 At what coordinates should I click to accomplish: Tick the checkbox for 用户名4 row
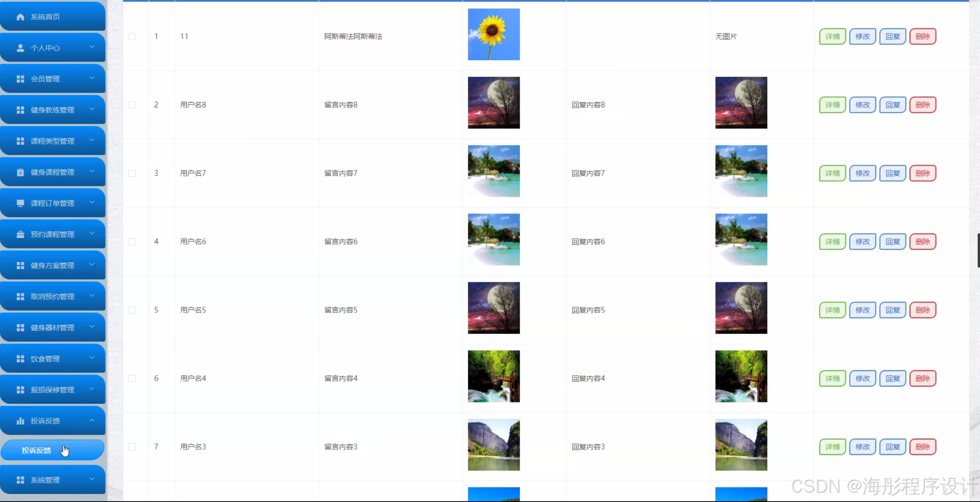point(132,378)
